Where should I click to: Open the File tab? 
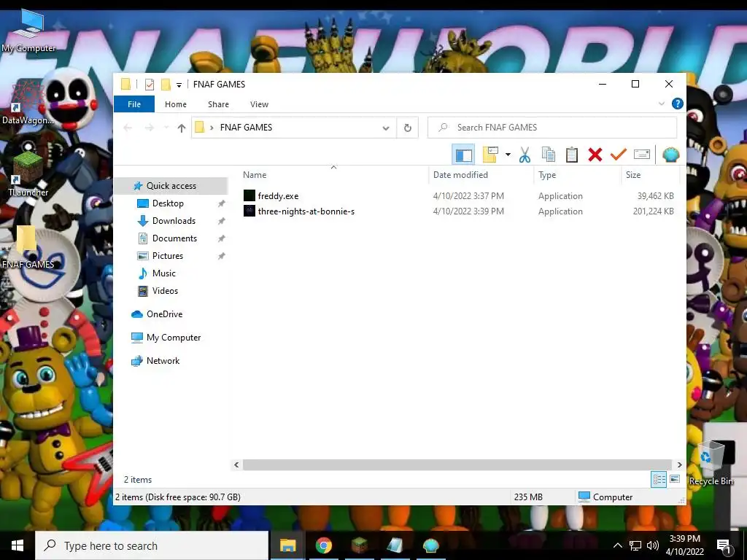pos(134,104)
